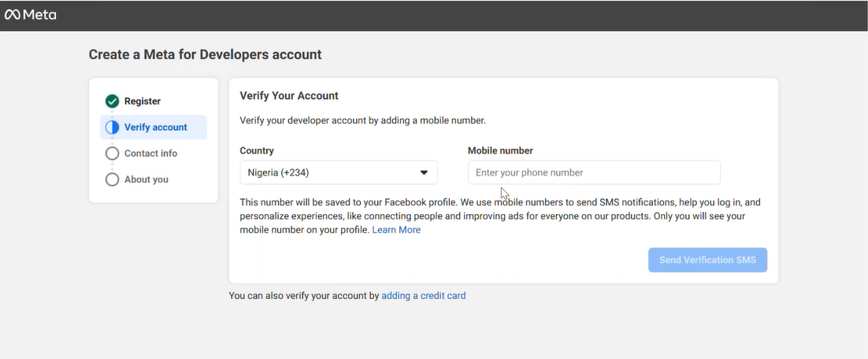
Task: Click the empty Contact info step circle
Action: coord(112,154)
